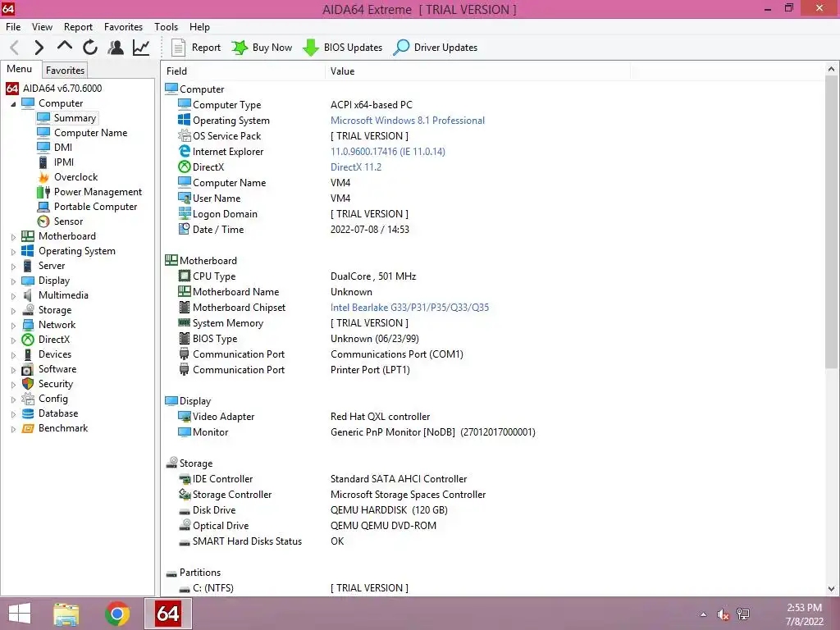The width and height of the screenshot is (840, 630).
Task: Click the Overclock flame icon
Action: point(43,177)
